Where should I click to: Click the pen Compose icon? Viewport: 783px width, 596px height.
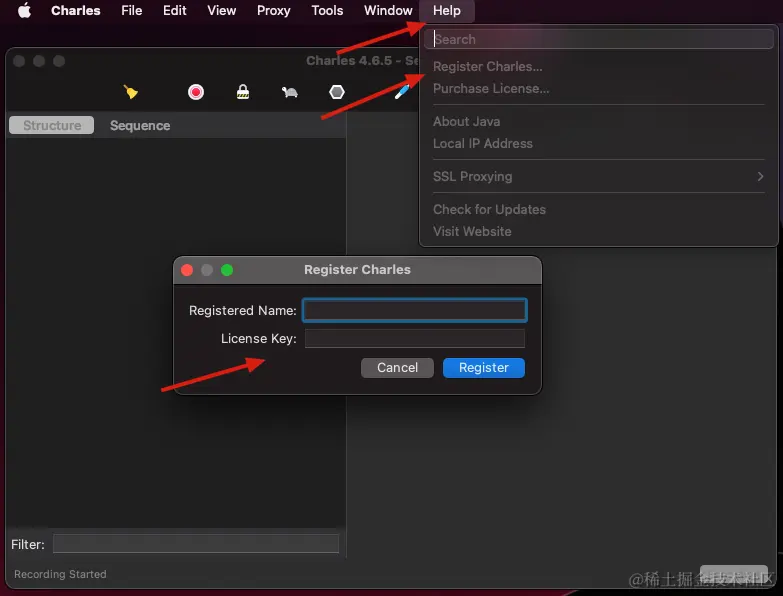402,92
